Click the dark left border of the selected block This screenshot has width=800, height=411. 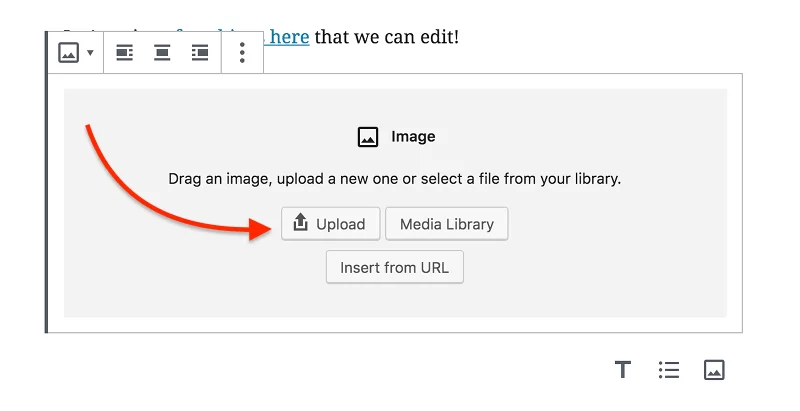coord(46,182)
